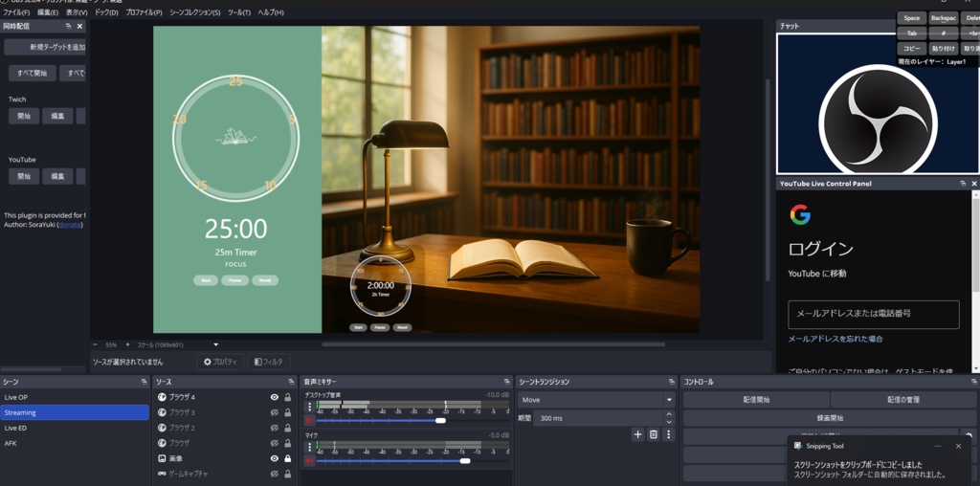Unmute the マイク speaker icon
980x486 pixels.
pyautogui.click(x=309, y=461)
